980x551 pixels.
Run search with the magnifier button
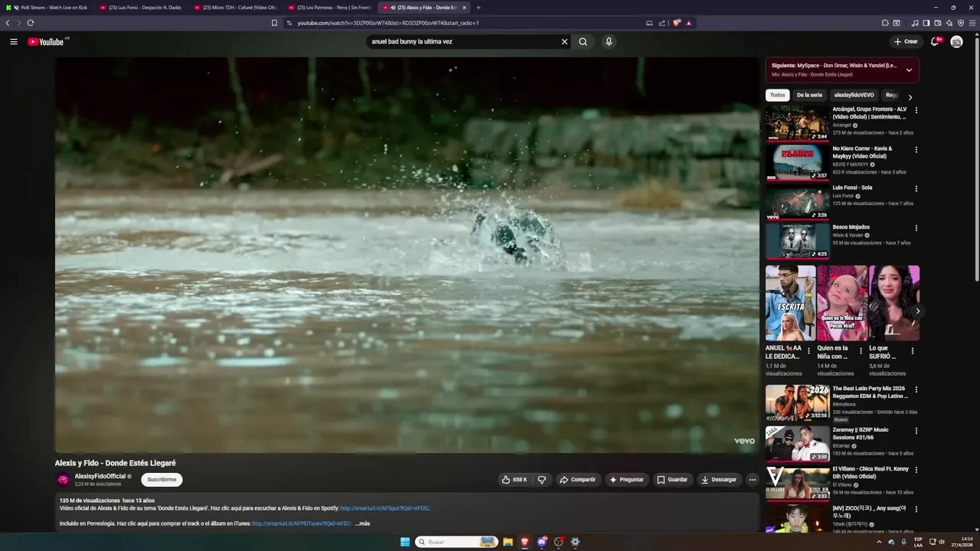coord(583,41)
